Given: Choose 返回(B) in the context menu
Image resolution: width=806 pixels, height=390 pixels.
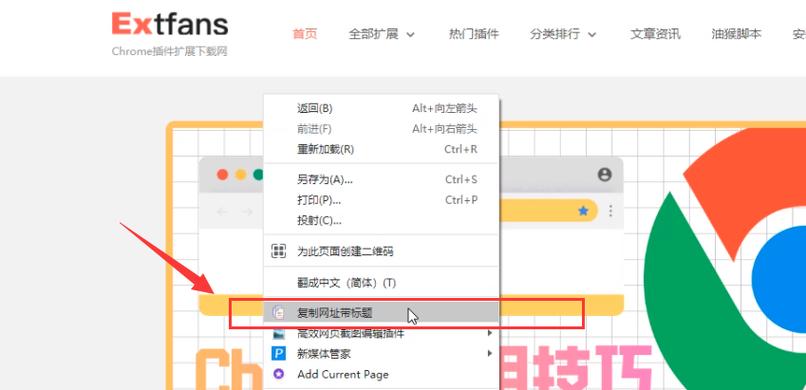Looking at the screenshot, I should coord(381,108).
